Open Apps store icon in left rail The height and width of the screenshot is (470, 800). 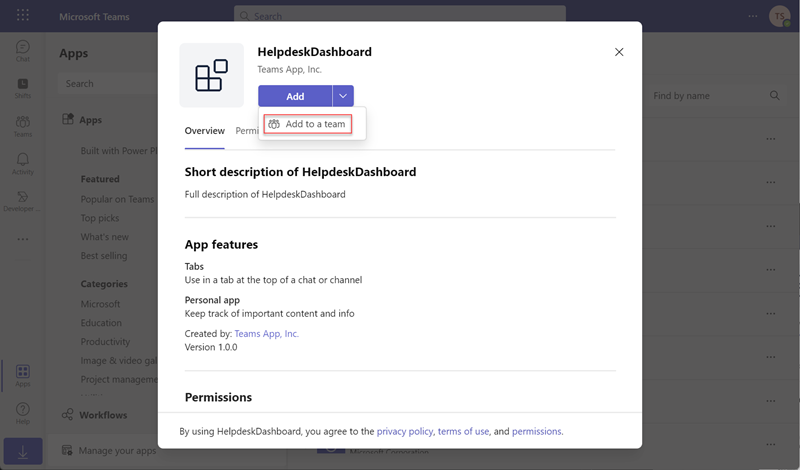click(x=22, y=376)
